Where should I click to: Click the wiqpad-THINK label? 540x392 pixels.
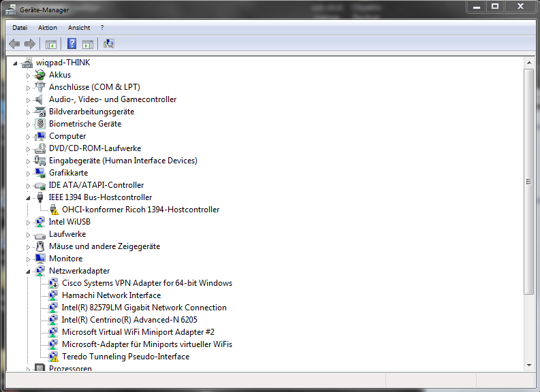point(63,63)
